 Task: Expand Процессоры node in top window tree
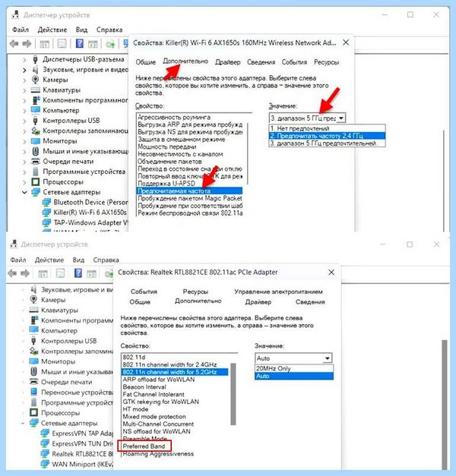[24, 182]
